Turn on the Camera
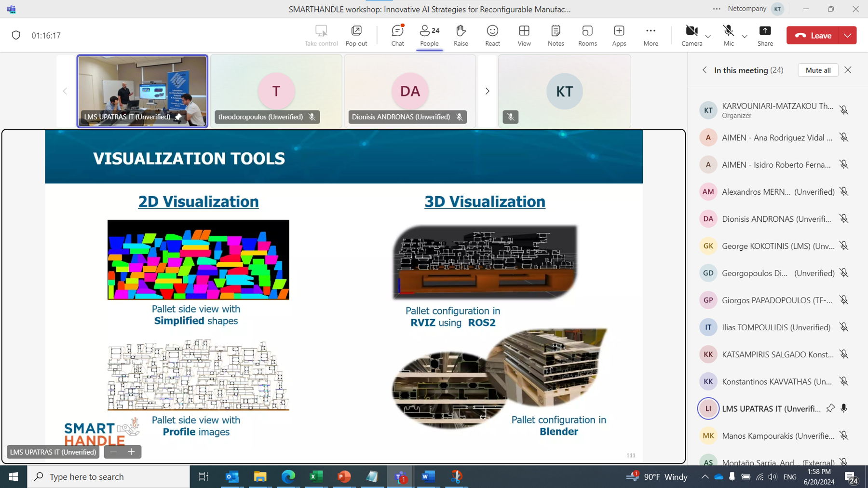Screen dimensions: 868x488 pyautogui.click(x=692, y=35)
